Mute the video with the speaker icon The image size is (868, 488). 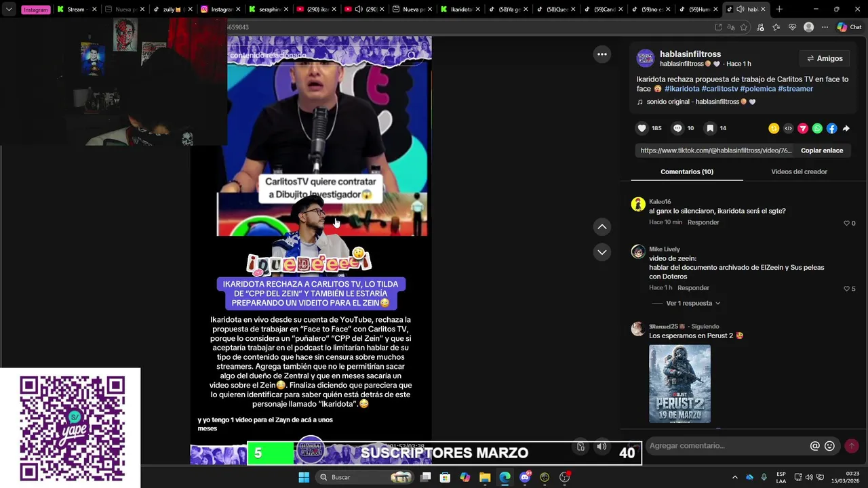pos(601,446)
